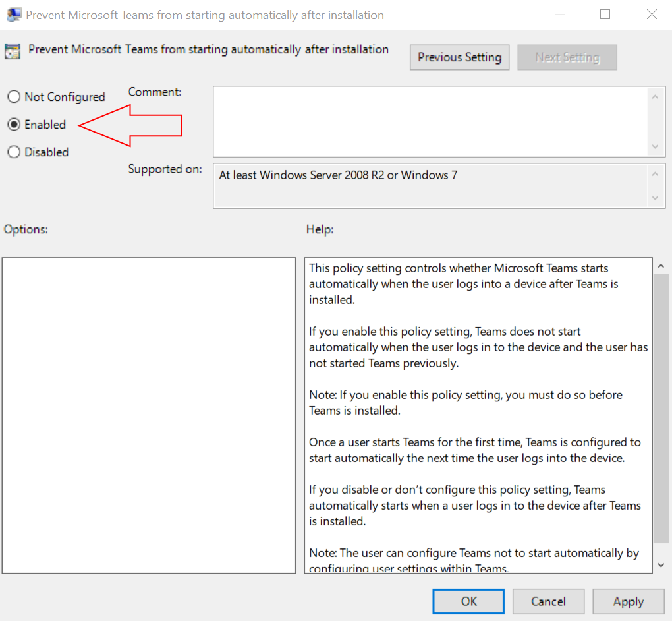Screen dimensions: 672x621
Task: Click Supported on box scroll down arrow
Action: point(655,198)
